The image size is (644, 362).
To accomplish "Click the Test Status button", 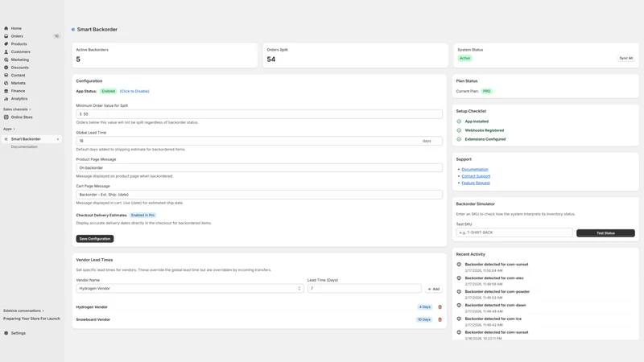I will (x=605, y=233).
